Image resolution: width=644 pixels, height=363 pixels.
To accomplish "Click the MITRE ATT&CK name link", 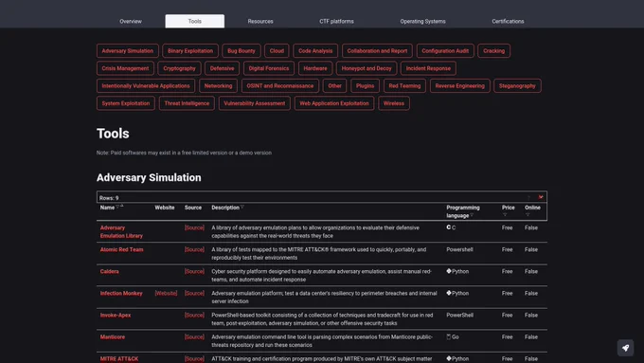I will coord(119,359).
